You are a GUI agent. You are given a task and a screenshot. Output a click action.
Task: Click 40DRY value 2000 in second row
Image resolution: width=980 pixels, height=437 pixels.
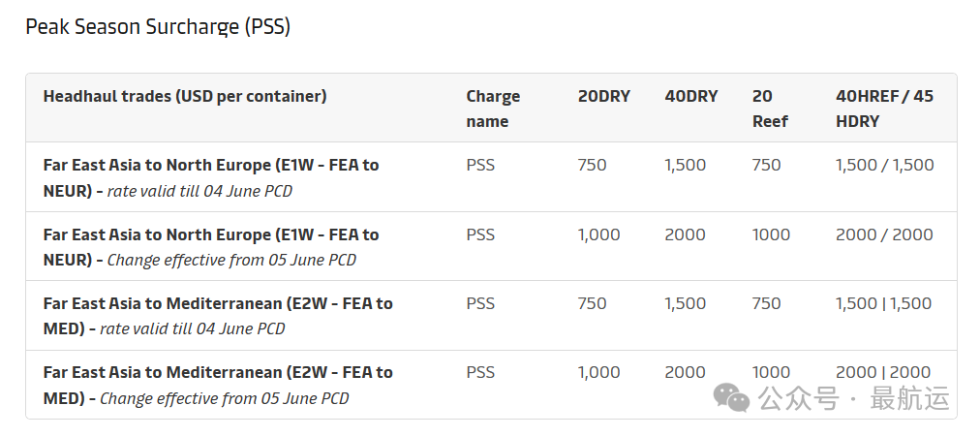pyautogui.click(x=685, y=234)
